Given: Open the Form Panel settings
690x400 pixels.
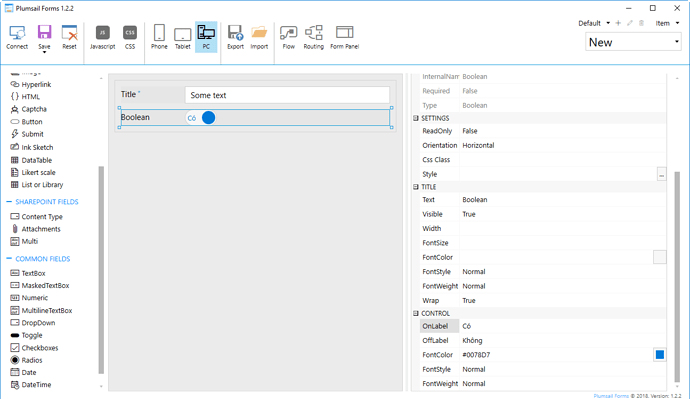Looking at the screenshot, I should 345,37.
